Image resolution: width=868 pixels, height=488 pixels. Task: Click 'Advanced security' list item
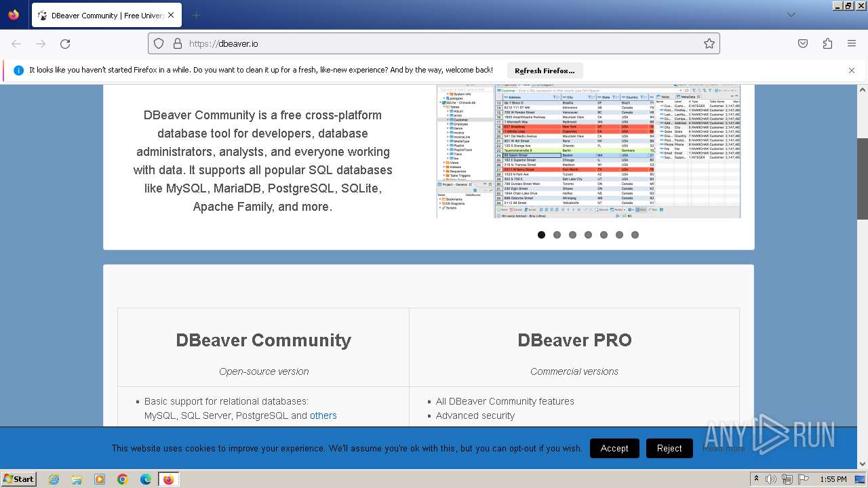(x=475, y=415)
